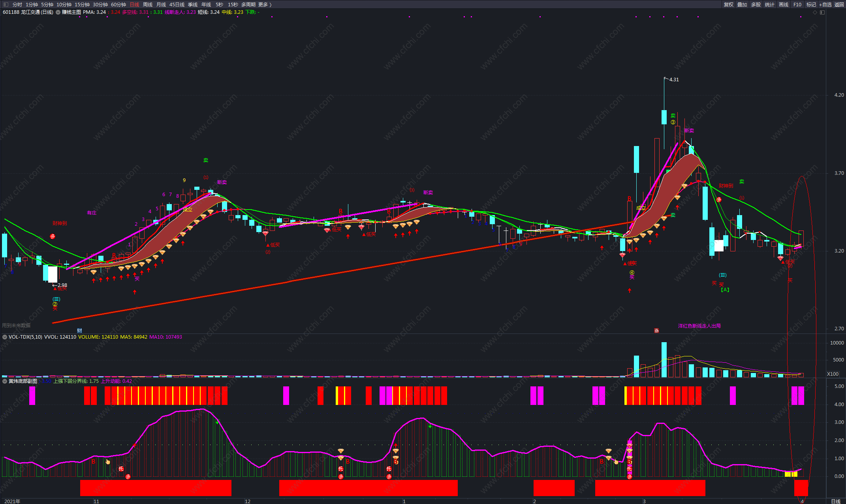Switch to 周线 weekly period
Viewport: 846px width, 504px height.
click(x=148, y=4)
